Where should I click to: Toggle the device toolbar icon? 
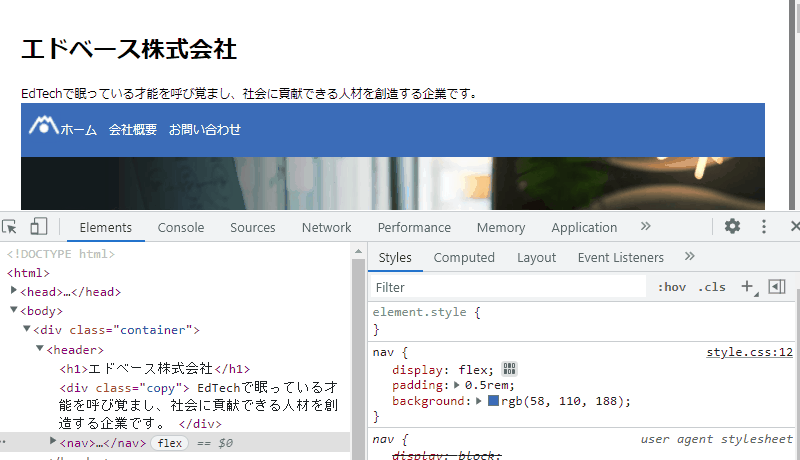point(38,226)
